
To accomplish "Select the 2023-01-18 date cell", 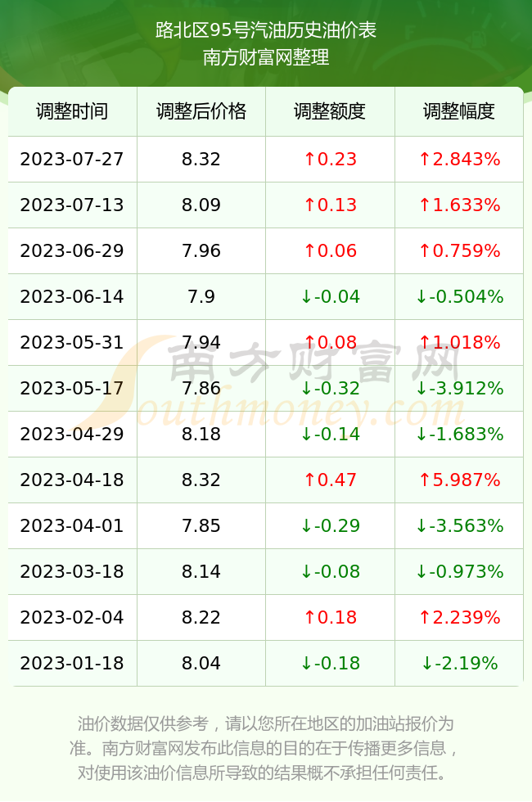I will [72, 664].
